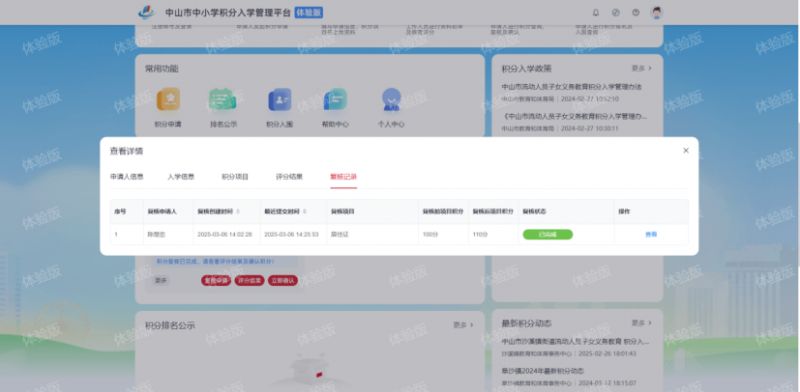Image resolution: width=800 pixels, height=392 pixels.
Task: Open 积分入围 function icon
Action: [280, 100]
